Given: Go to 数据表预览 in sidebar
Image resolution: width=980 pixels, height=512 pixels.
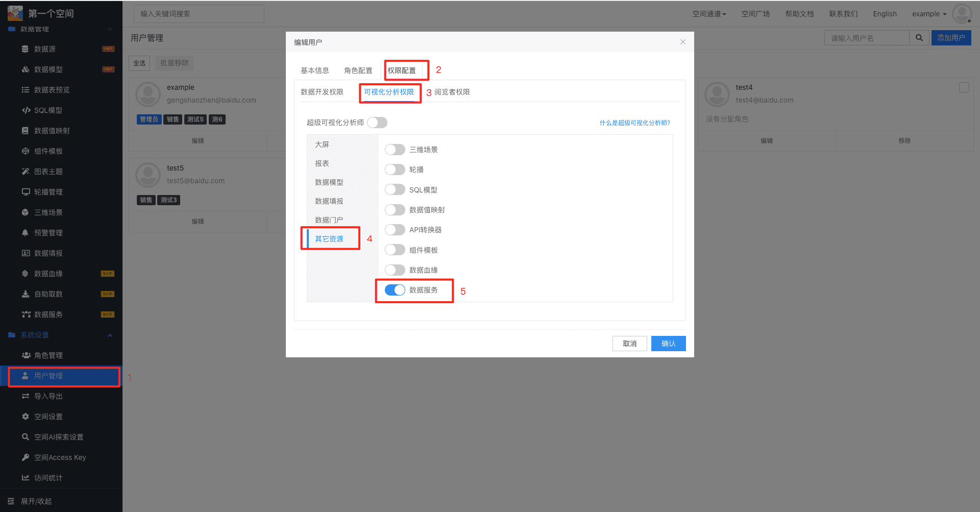Looking at the screenshot, I should 52,90.
